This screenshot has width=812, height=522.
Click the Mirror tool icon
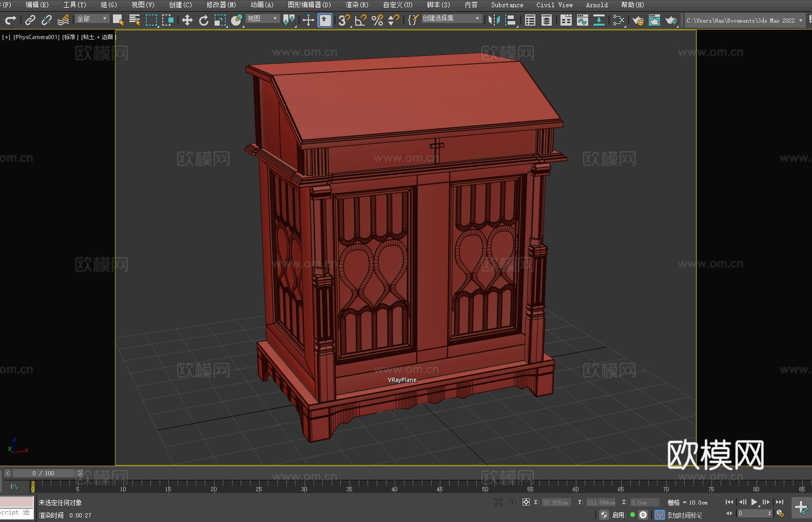[494, 20]
